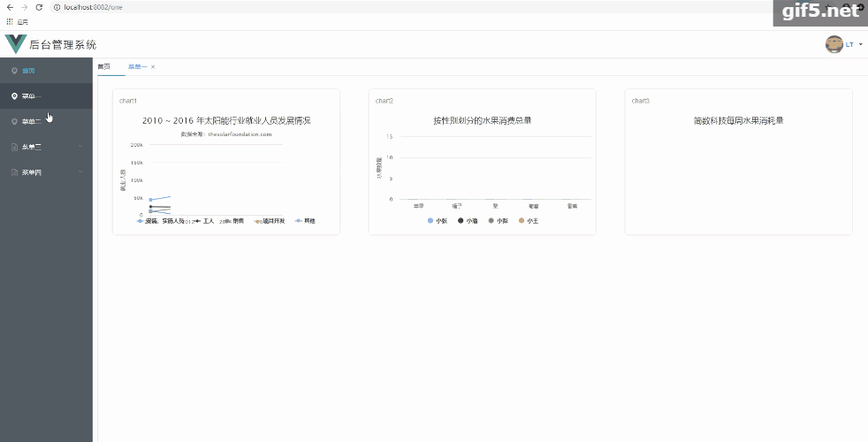Open the dropdown arrow beside LT
The image size is (868, 442).
coord(861,45)
